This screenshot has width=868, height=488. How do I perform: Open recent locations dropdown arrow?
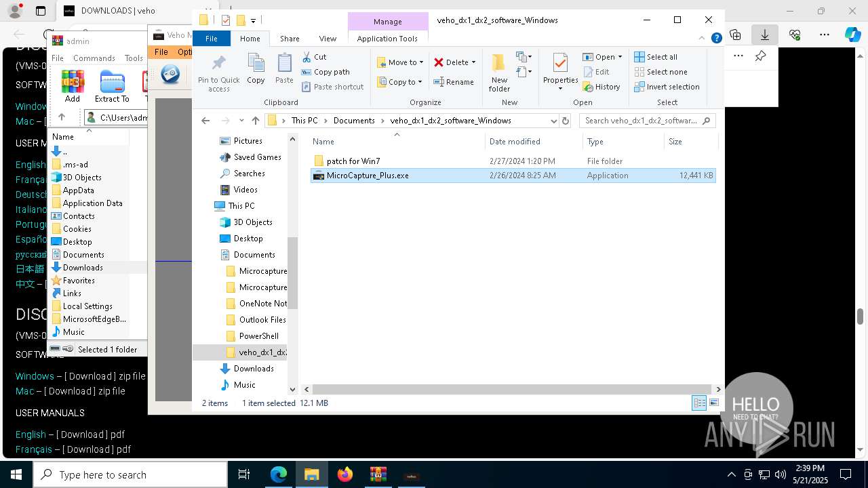pyautogui.click(x=241, y=121)
